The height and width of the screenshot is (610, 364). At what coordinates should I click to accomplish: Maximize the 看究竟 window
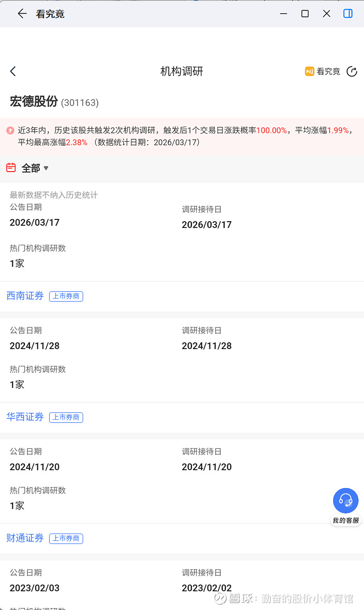click(x=305, y=14)
